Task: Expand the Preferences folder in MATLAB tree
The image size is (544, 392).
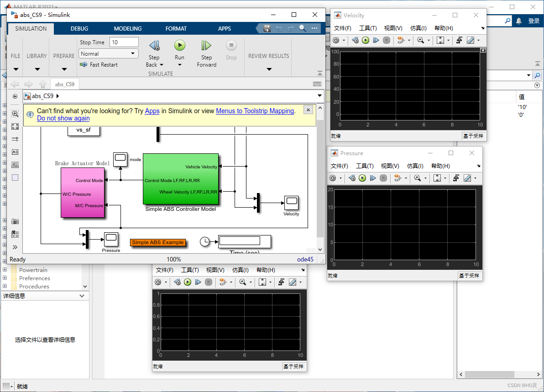Action: pyautogui.click(x=5, y=278)
